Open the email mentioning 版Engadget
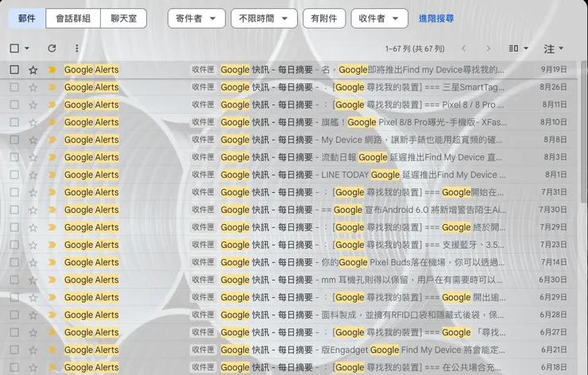Image resolution: width=588 pixels, height=375 pixels. (x=288, y=350)
